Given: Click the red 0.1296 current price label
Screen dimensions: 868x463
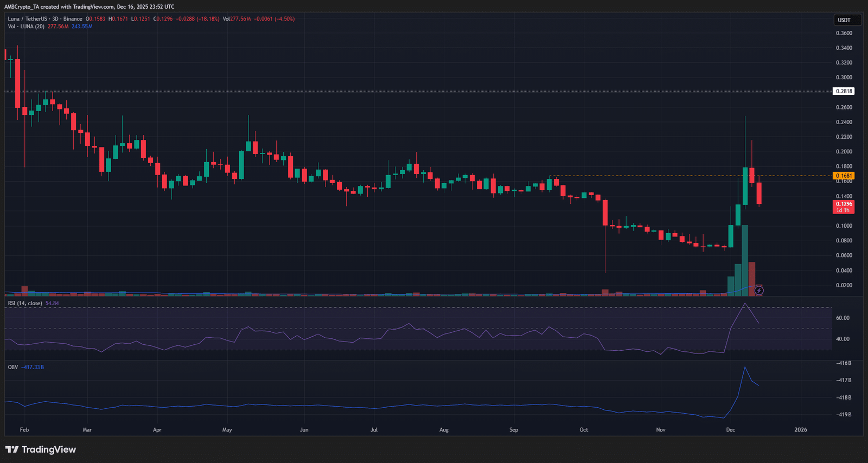Looking at the screenshot, I should click(x=844, y=207).
